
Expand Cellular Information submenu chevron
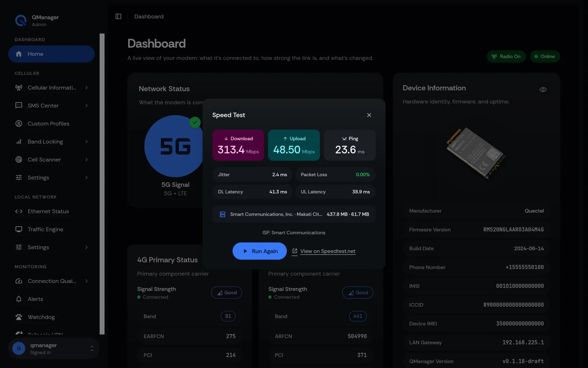[86, 88]
